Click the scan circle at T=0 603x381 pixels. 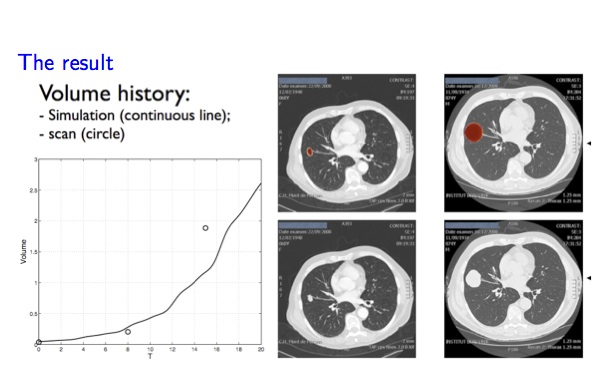pyautogui.click(x=39, y=342)
